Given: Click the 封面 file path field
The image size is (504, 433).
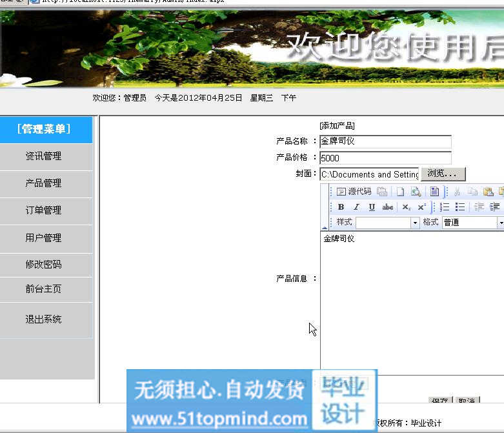Looking at the screenshot, I should (369, 174).
